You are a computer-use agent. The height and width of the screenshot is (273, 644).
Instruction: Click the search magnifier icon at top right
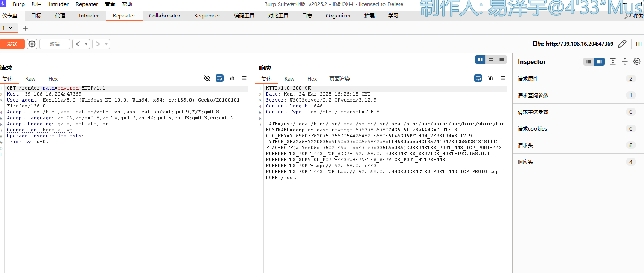tap(628, 16)
